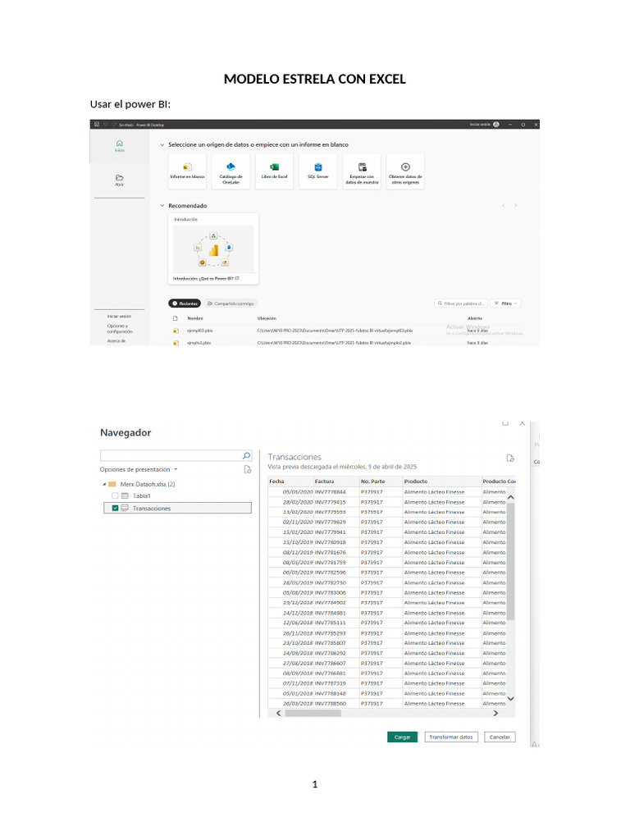Open Obtener datos de otros orígenes
This screenshot has width=630, height=840.
coord(405,171)
